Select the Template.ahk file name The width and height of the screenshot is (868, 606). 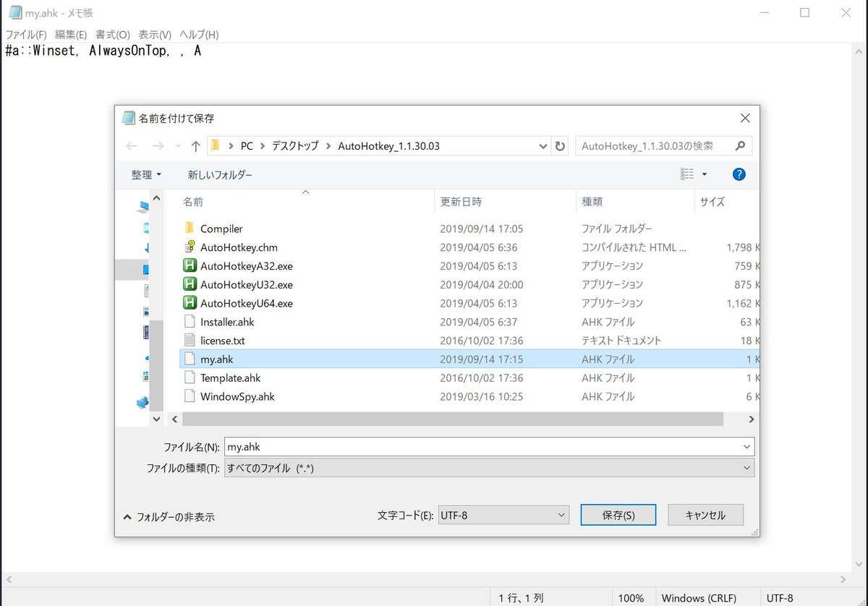pos(230,378)
